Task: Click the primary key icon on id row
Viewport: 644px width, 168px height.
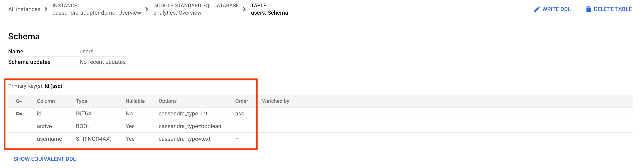Action: tap(19, 113)
